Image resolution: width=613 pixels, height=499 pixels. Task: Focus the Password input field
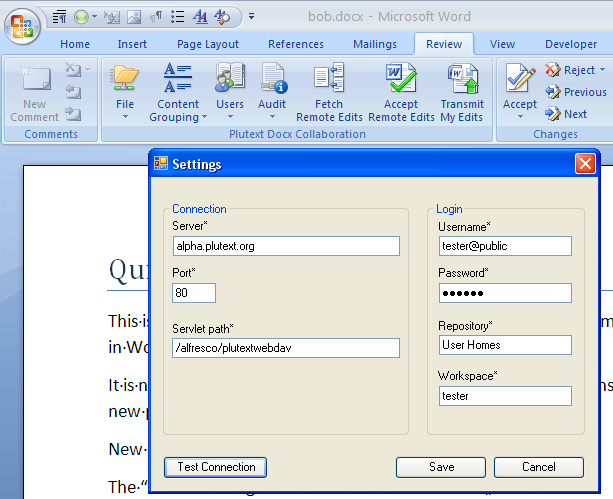click(504, 293)
